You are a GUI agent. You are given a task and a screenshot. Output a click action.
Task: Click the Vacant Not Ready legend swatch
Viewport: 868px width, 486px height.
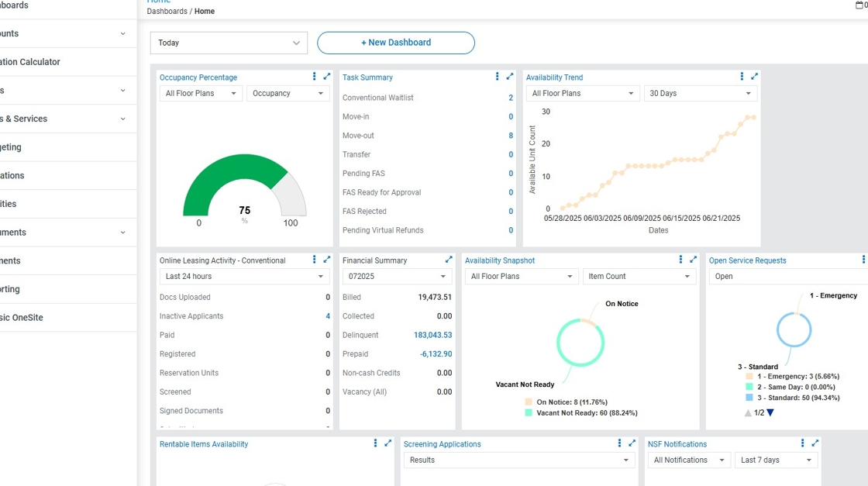529,413
